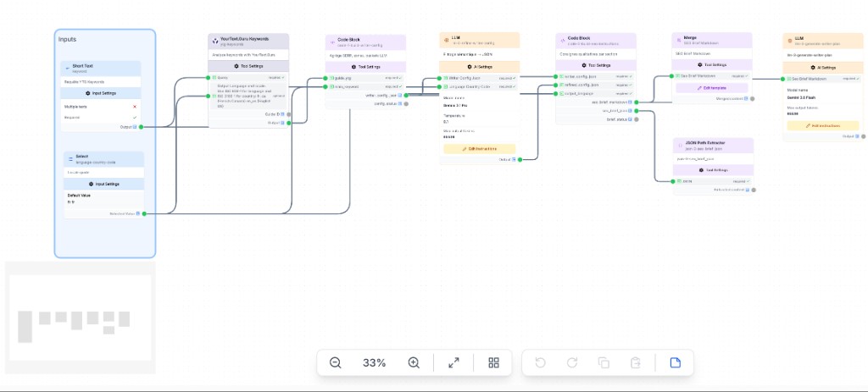
Task: Click the Select node header icon
Action: coord(71,158)
